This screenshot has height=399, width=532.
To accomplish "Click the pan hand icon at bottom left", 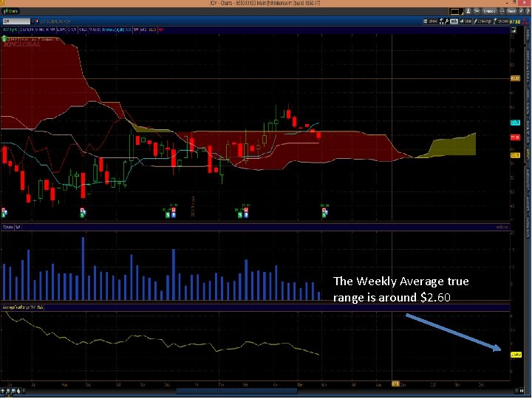I will 18,391.
